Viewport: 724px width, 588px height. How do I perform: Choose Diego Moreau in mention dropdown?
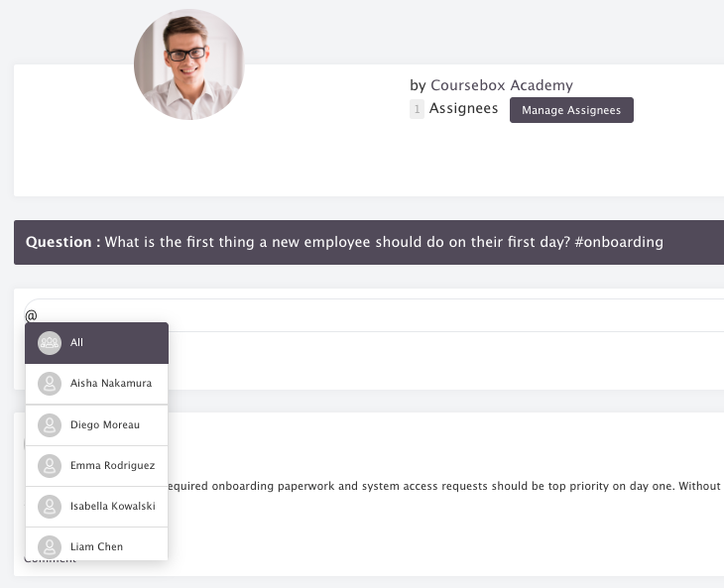pyautogui.click(x=96, y=425)
